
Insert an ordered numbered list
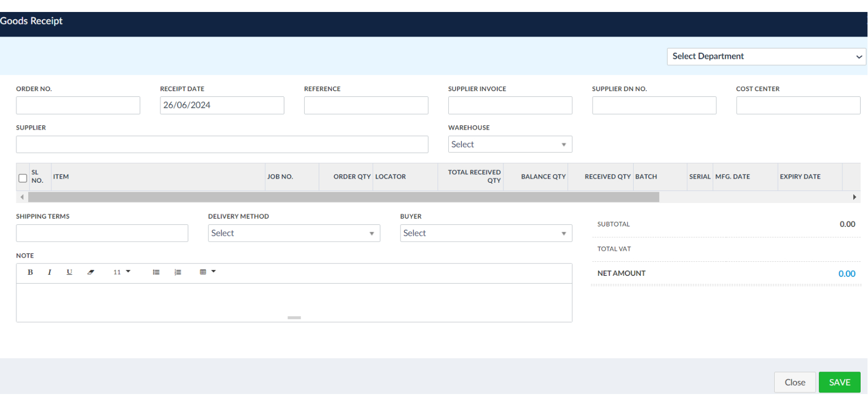[x=178, y=272]
